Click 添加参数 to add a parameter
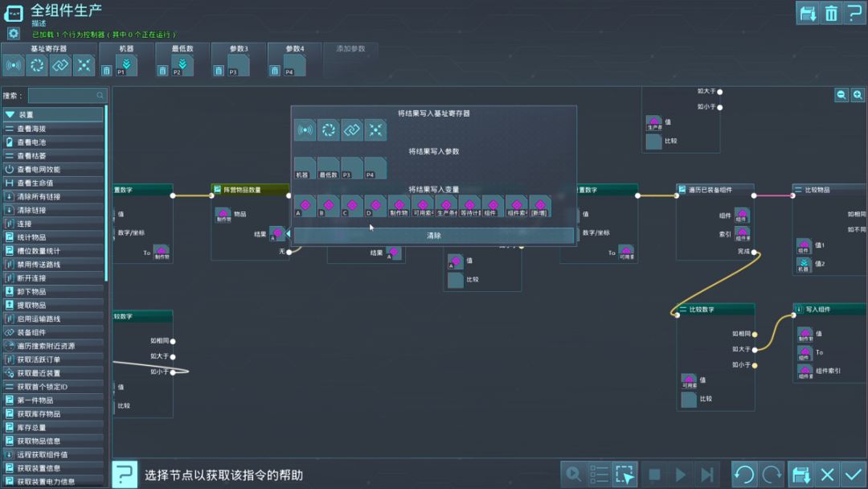The image size is (868, 489). (x=350, y=49)
